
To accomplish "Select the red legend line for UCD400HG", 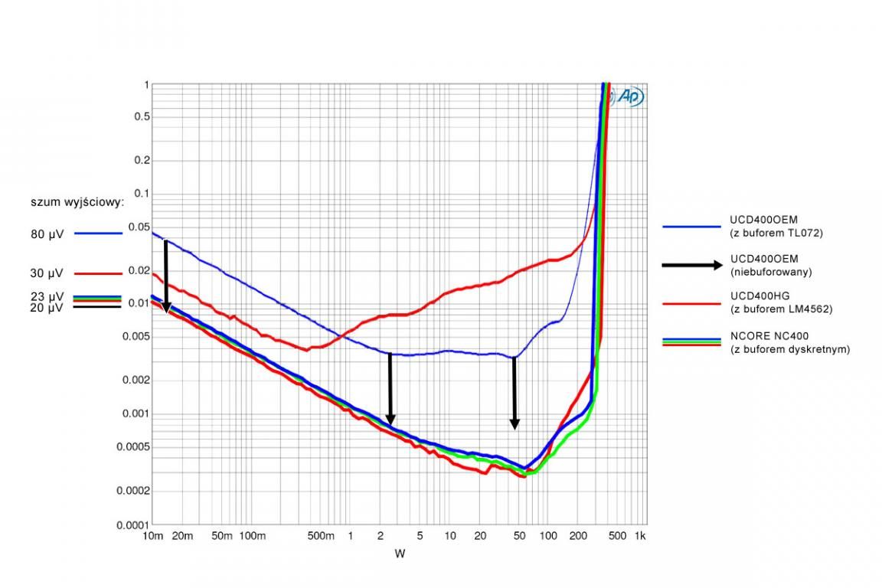I will coord(691,304).
